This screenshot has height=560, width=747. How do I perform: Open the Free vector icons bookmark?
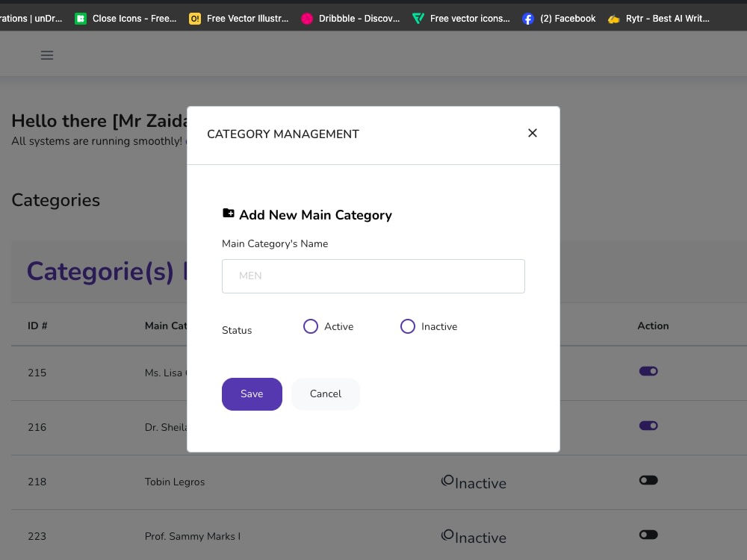461,19
